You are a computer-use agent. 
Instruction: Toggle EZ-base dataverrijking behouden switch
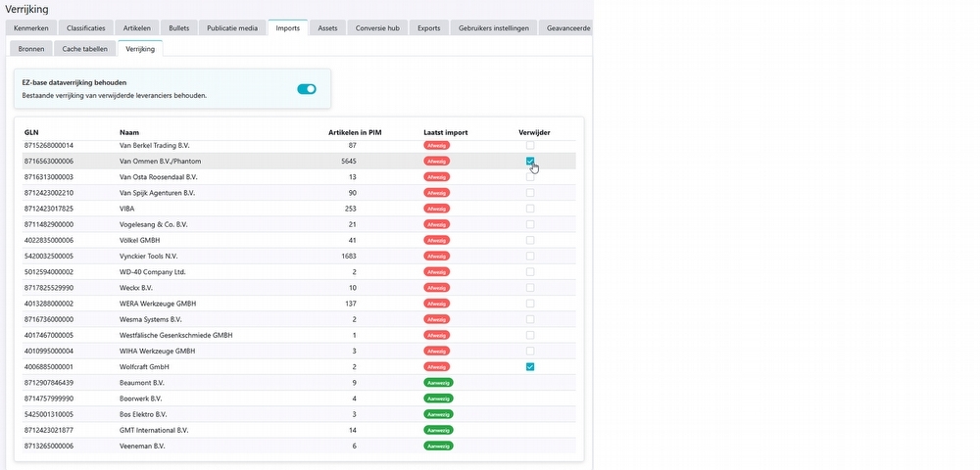[x=306, y=89]
